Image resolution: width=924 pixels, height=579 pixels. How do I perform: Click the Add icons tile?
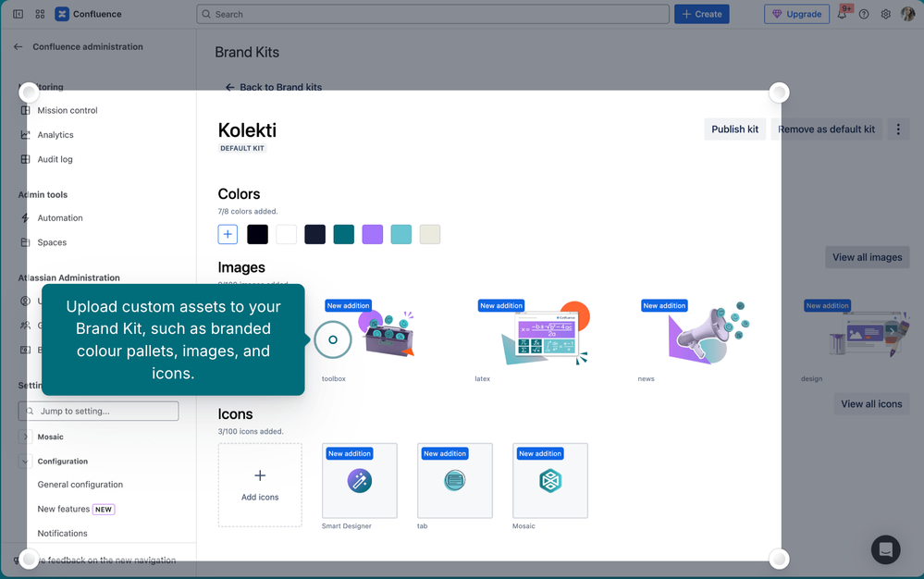pyautogui.click(x=260, y=485)
